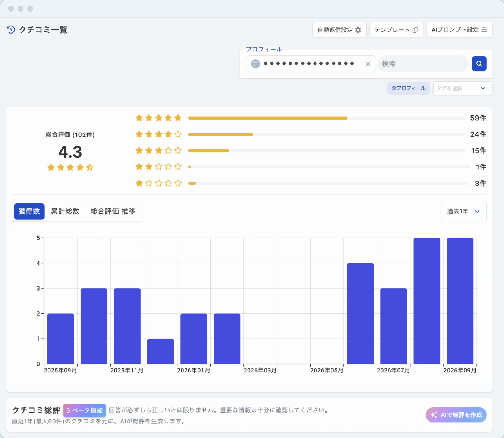The image size is (504, 438).
Task: Switch to the 累計総数 tab
Action: pos(65,211)
